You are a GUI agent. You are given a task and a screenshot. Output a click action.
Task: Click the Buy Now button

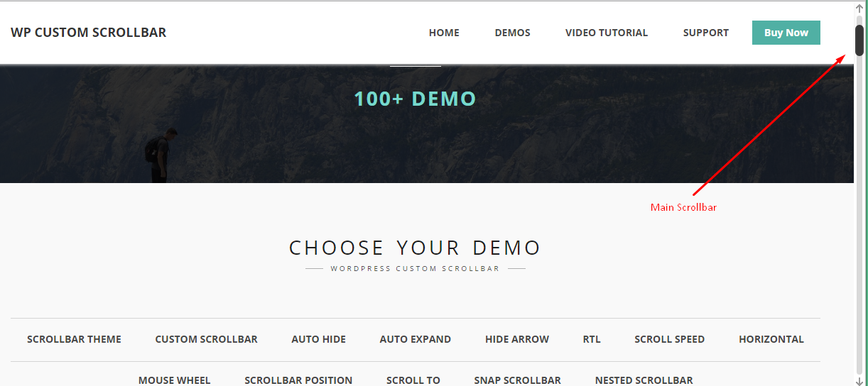tap(786, 33)
